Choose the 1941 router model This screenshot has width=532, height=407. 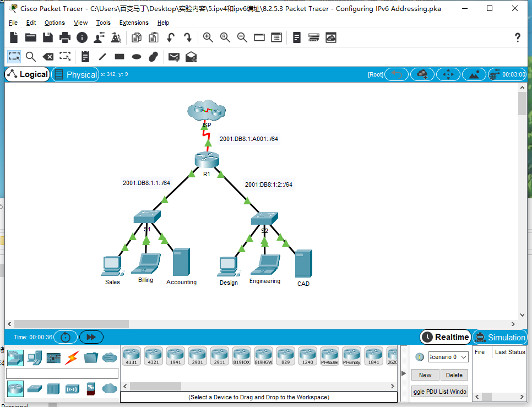(175, 356)
